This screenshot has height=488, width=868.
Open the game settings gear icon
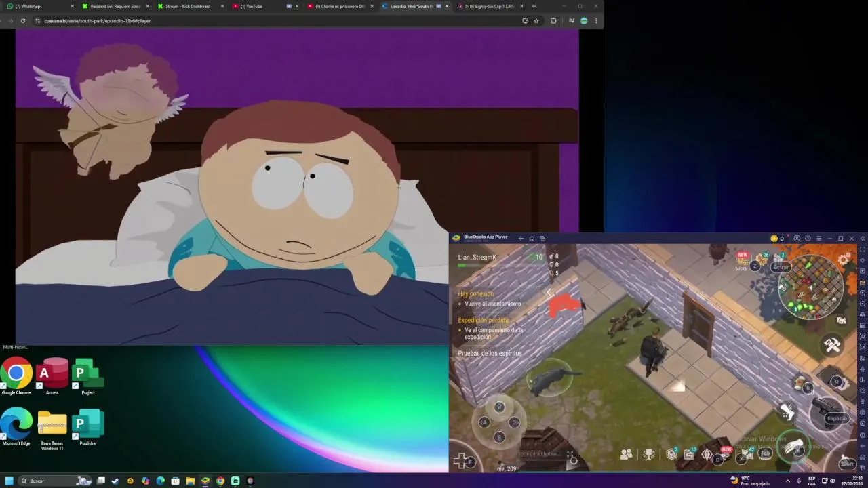844,260
